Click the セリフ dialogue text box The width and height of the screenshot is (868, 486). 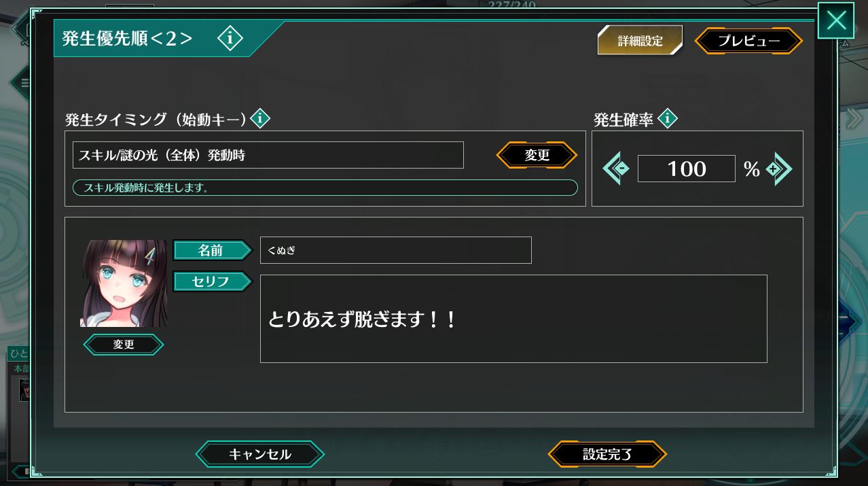[x=513, y=319]
